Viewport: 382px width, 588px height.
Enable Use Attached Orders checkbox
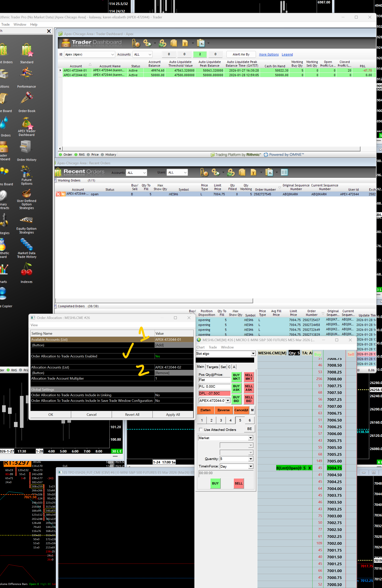[x=201, y=430]
